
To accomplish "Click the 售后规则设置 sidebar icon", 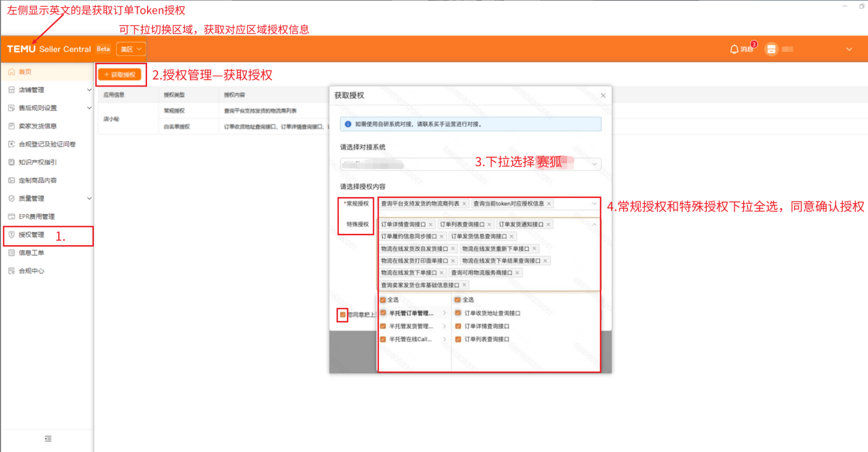I will pos(11,108).
